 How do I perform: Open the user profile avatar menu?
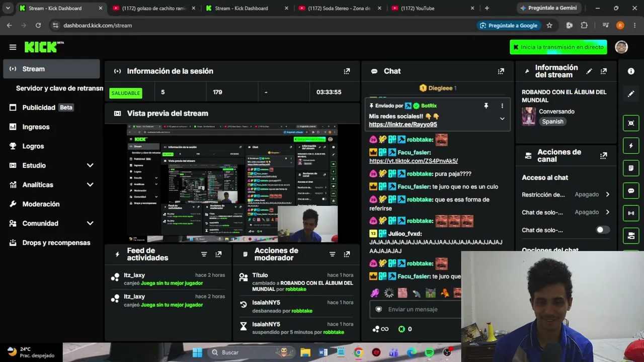[x=621, y=47]
